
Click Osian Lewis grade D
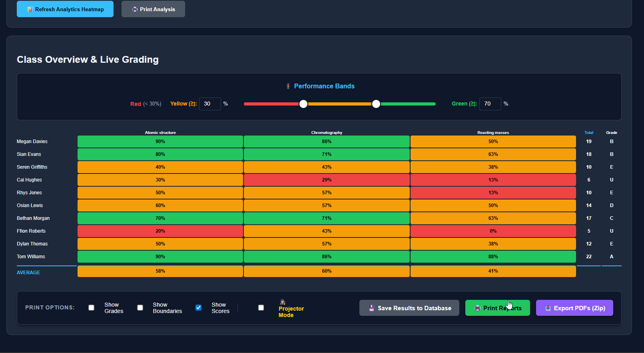pos(612,205)
